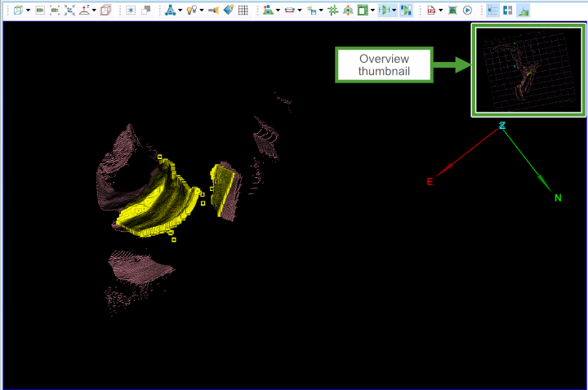Click the green grid with save disk icon
The height and width of the screenshot is (390, 588).
pyautogui.click(x=311, y=10)
